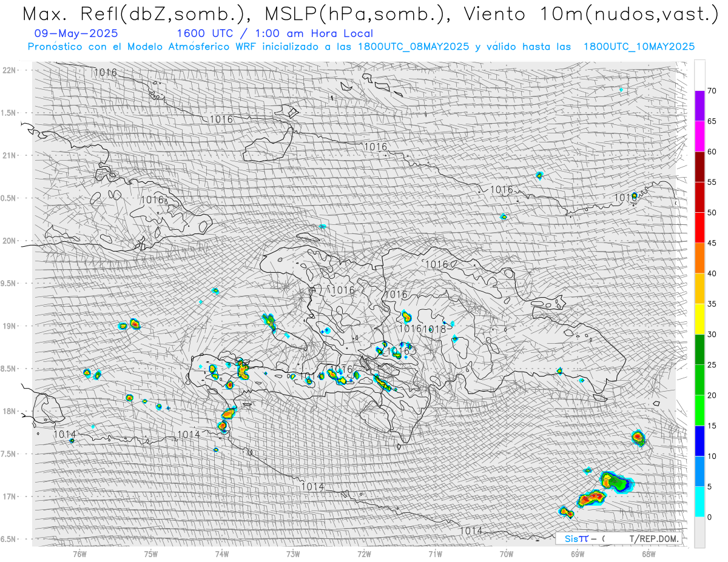Click the colorbar label "10"

click(x=712, y=456)
